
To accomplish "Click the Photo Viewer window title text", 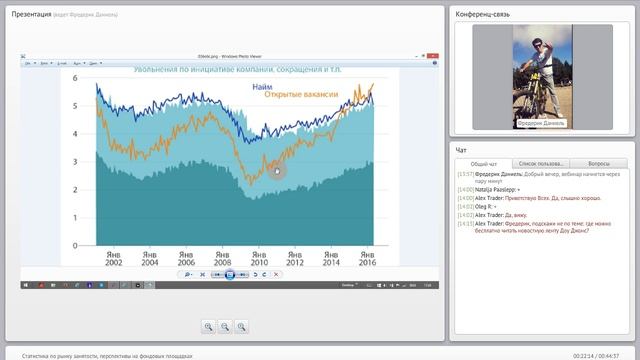I will (229, 56).
